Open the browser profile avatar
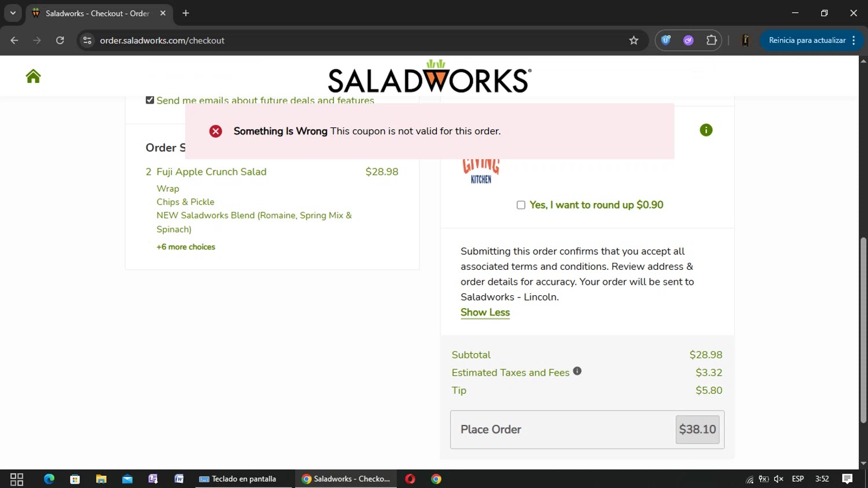868x488 pixels. coord(745,41)
